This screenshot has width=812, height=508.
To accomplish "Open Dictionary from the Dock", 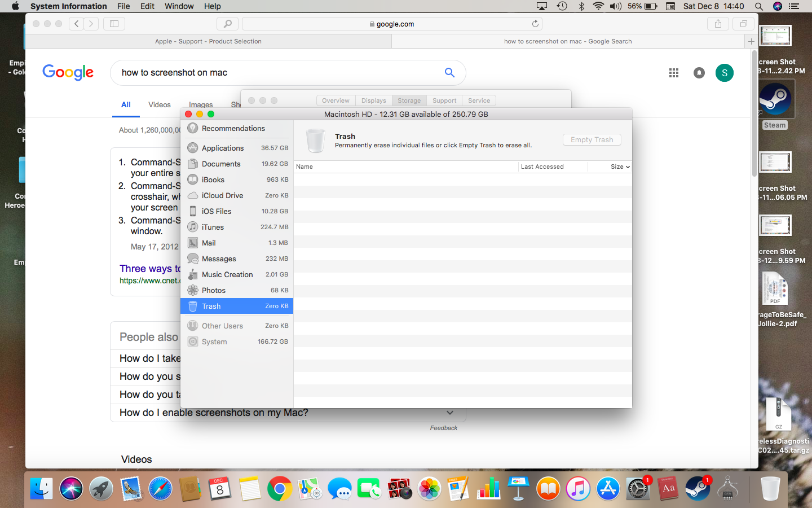I will click(668, 489).
